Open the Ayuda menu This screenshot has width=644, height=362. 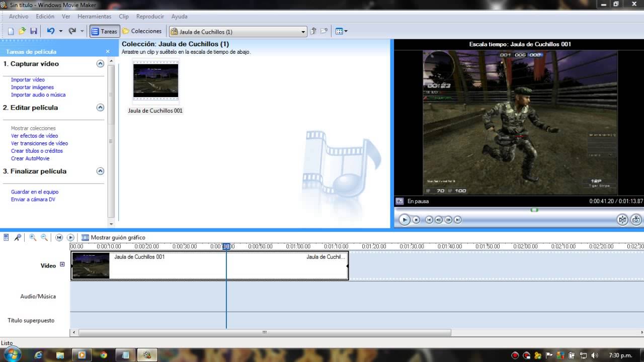coord(180,17)
